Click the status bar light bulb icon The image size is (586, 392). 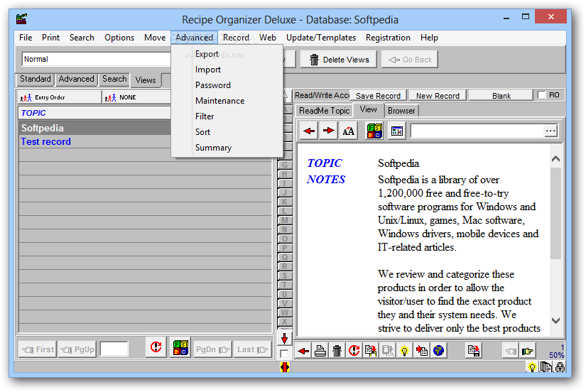532,367
